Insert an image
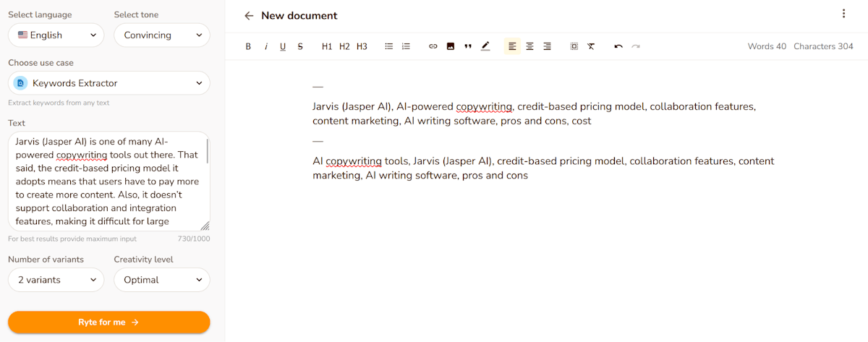Screen dimensions: 868x342 (x=451, y=46)
